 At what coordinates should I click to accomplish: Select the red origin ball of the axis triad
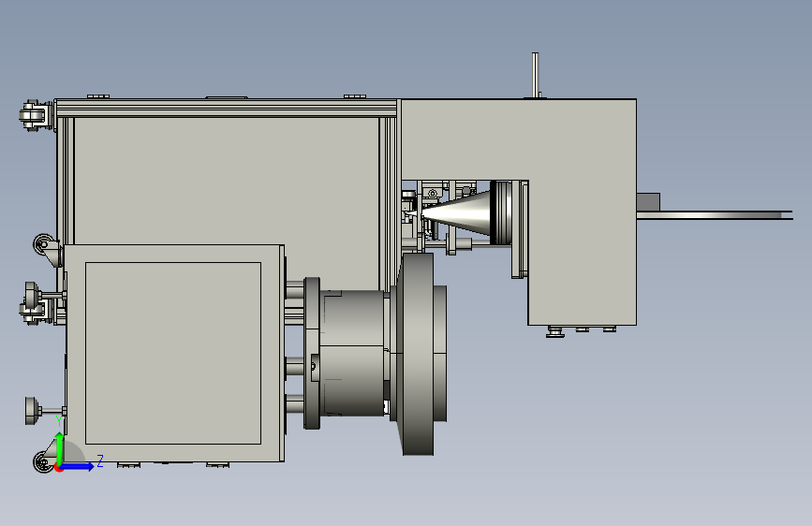[58, 469]
